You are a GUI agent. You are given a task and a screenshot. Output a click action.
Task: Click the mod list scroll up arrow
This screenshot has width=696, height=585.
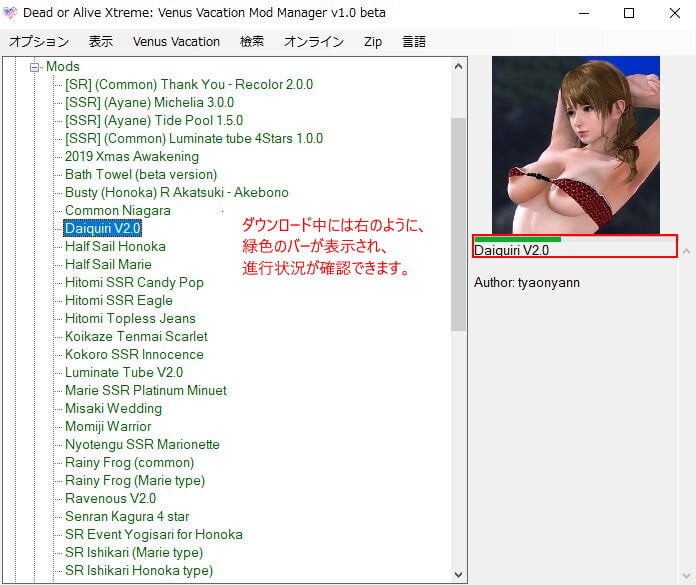[459, 67]
